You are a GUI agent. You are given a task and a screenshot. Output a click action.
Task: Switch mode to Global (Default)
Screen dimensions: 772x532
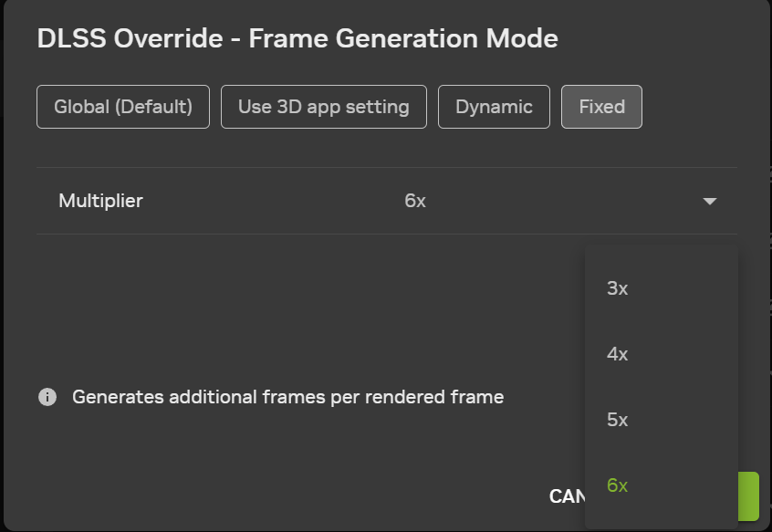click(123, 107)
